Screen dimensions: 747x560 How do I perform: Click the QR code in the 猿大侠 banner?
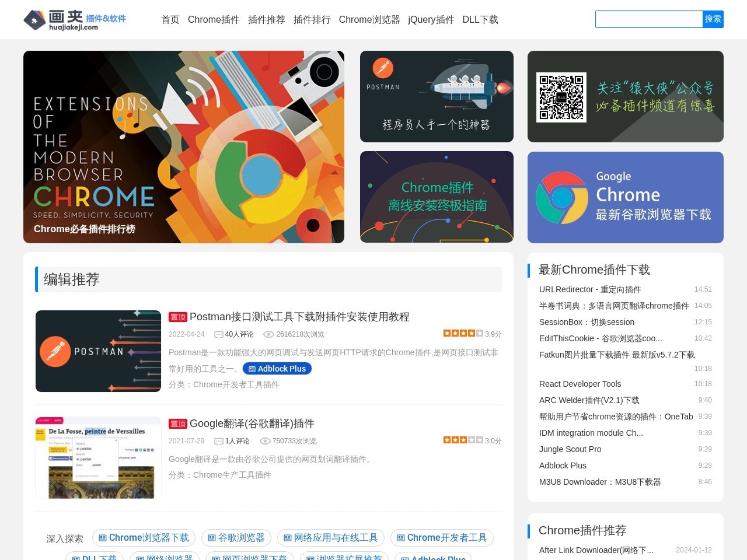click(x=561, y=97)
